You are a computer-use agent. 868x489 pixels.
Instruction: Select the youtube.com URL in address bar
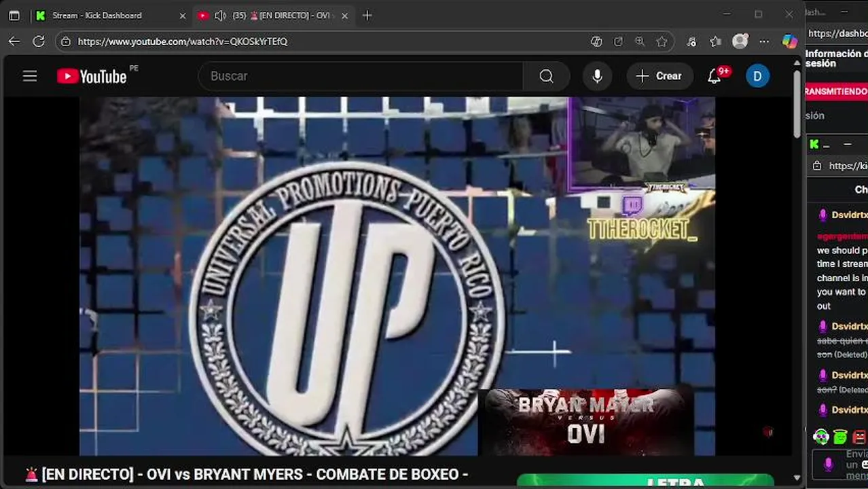pyautogui.click(x=183, y=41)
